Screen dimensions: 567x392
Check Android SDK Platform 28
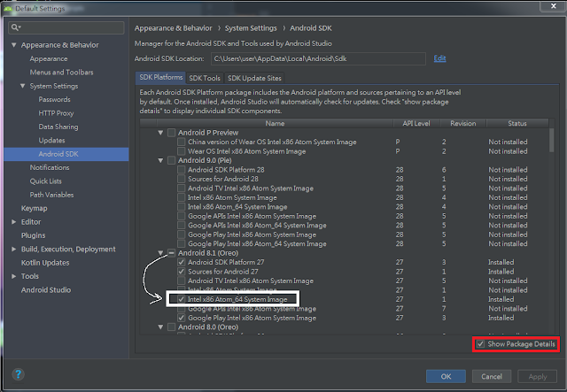(182, 169)
